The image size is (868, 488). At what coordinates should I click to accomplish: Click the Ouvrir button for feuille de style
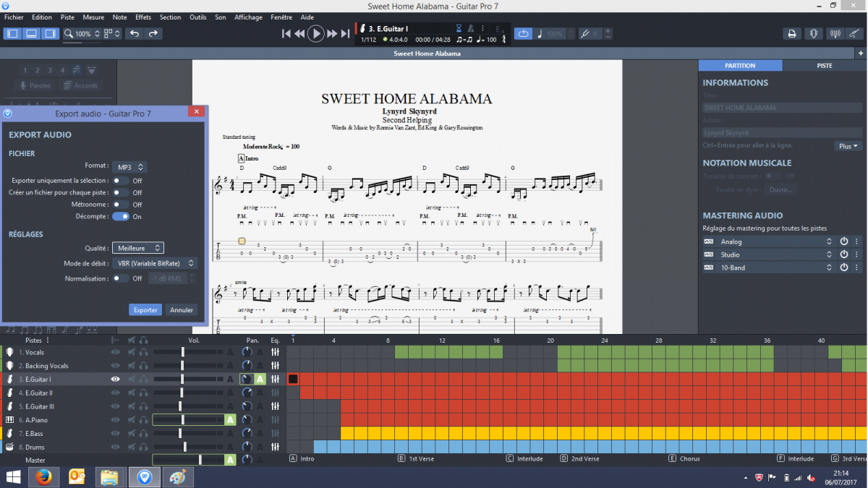pos(780,189)
